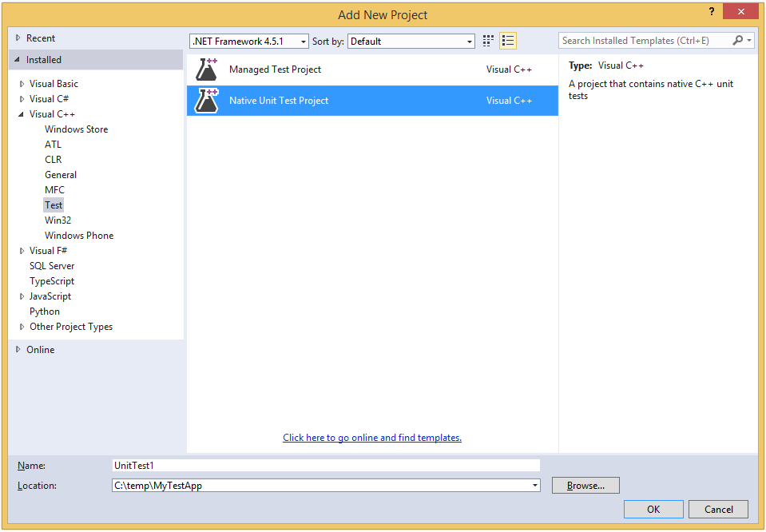This screenshot has width=766, height=532.
Task: Select the Visual Basic tree label
Action: [54, 84]
